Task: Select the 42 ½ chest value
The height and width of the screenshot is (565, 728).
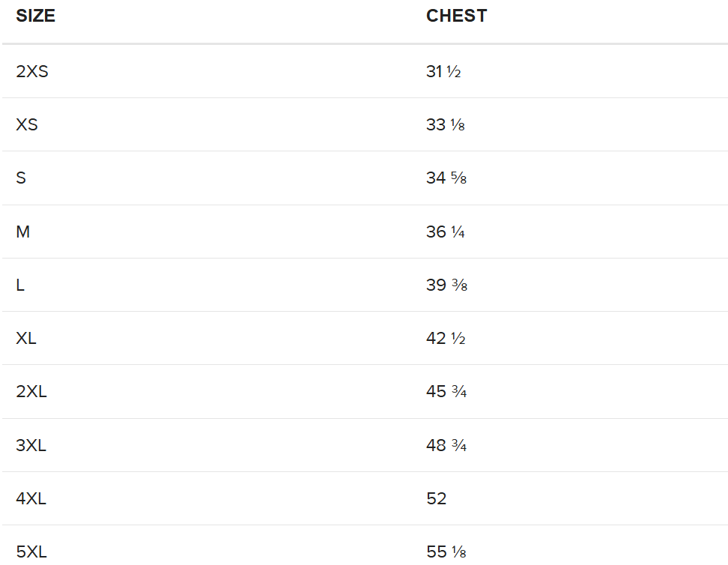Action: tap(446, 339)
